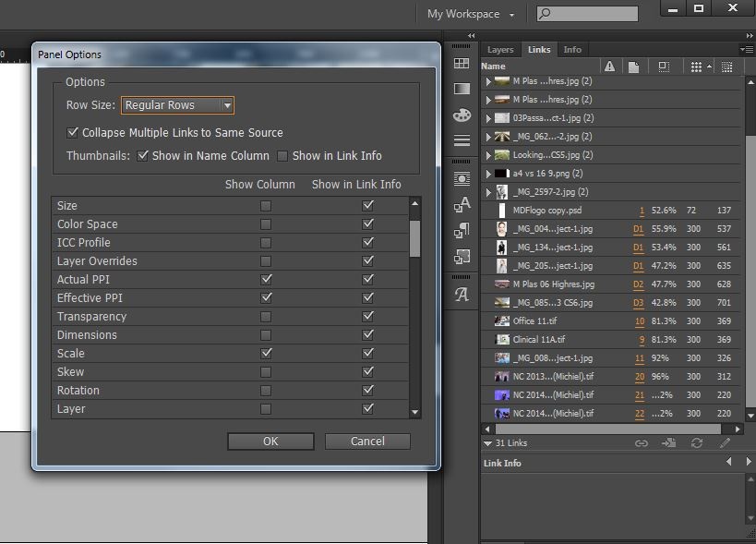Expand the _MG_2597-2.jpg link group
The width and height of the screenshot is (756, 544).
click(488, 192)
